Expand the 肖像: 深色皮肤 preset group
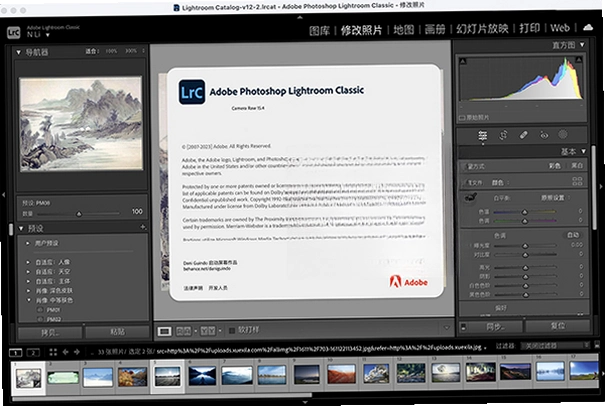This screenshot has height=406, width=605. pyautogui.click(x=28, y=291)
